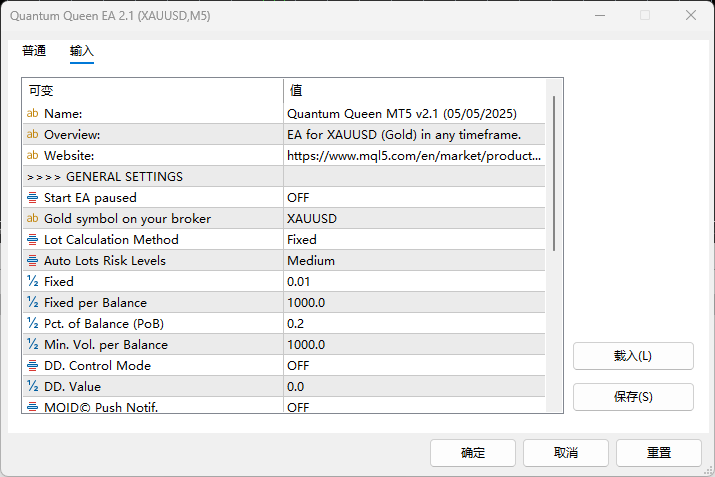715x477 pixels.
Task: Click the number icon beside Pct. of Balance (PoB)
Action: click(x=32, y=323)
